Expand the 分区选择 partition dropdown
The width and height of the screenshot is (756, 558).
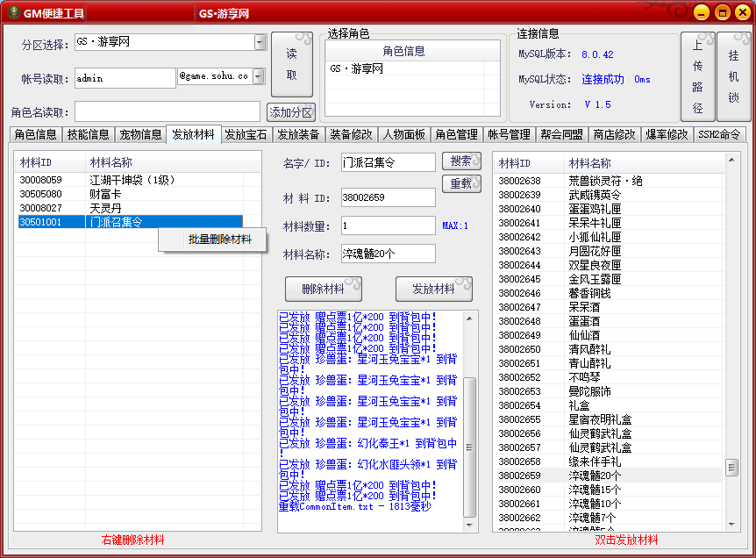click(x=260, y=42)
